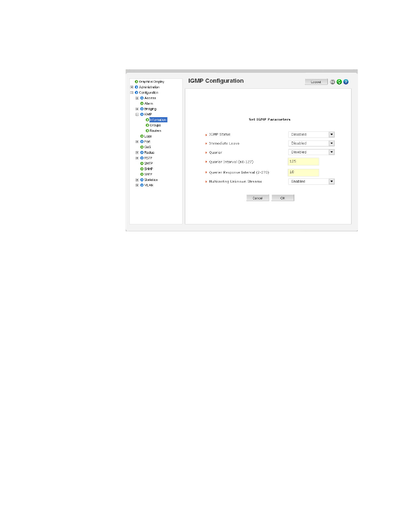The image size is (411, 532).
Task: Open the Immediate Leave dropdown
Action: click(311, 143)
